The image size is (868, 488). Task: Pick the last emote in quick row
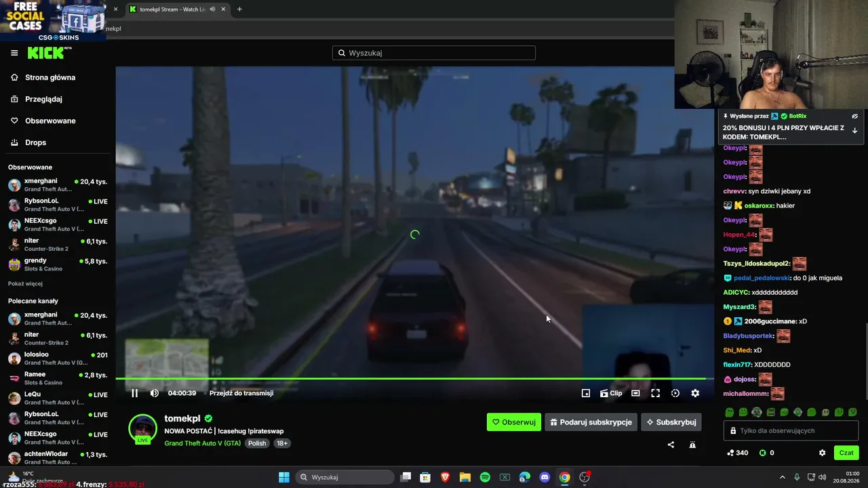point(852,412)
